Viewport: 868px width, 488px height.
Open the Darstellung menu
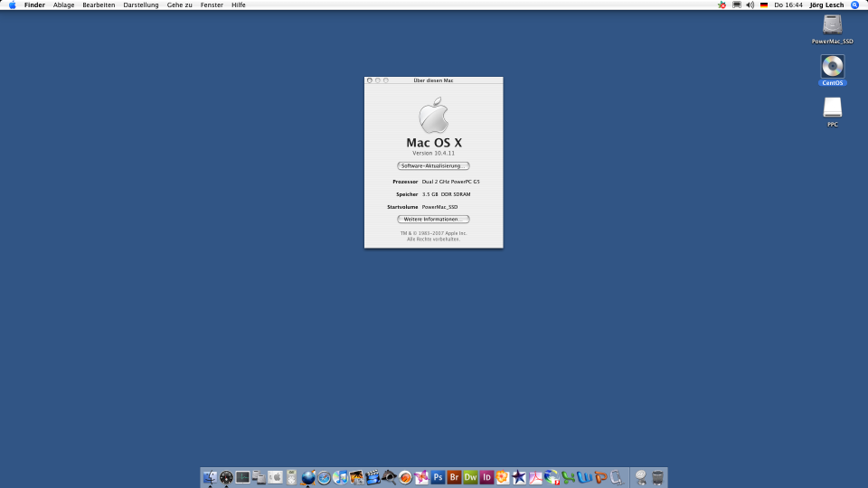[141, 5]
